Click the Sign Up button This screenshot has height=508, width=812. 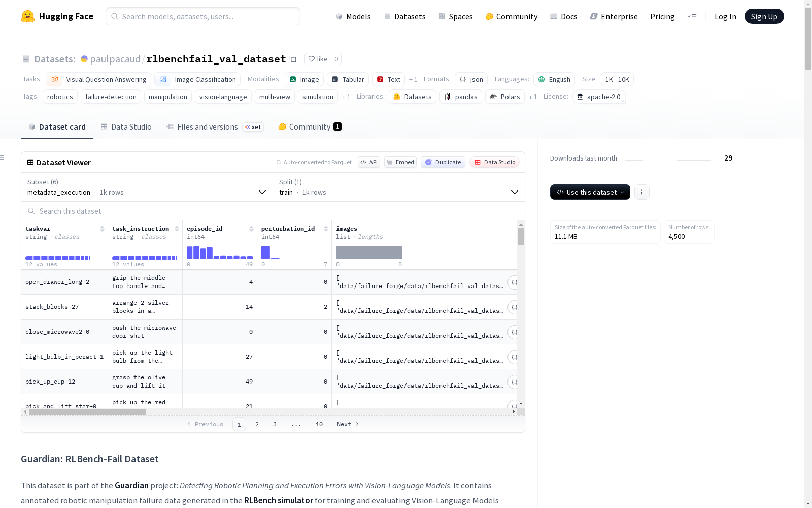coord(764,16)
